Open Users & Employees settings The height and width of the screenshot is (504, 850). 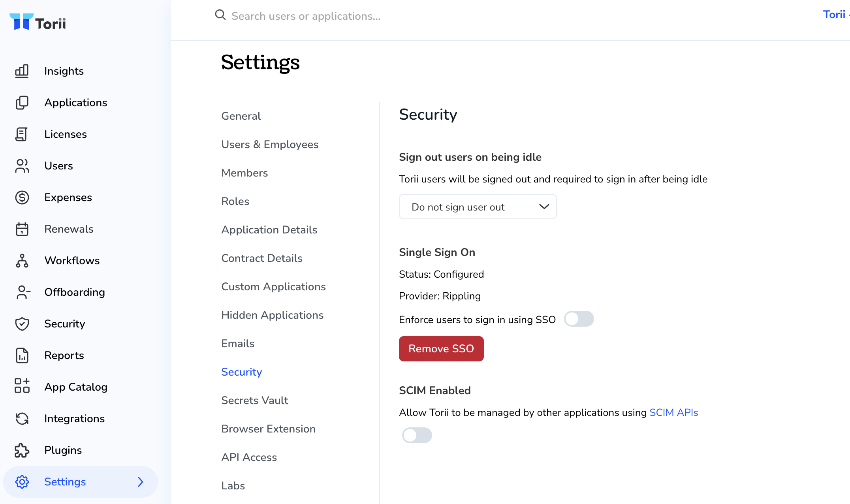pos(270,144)
